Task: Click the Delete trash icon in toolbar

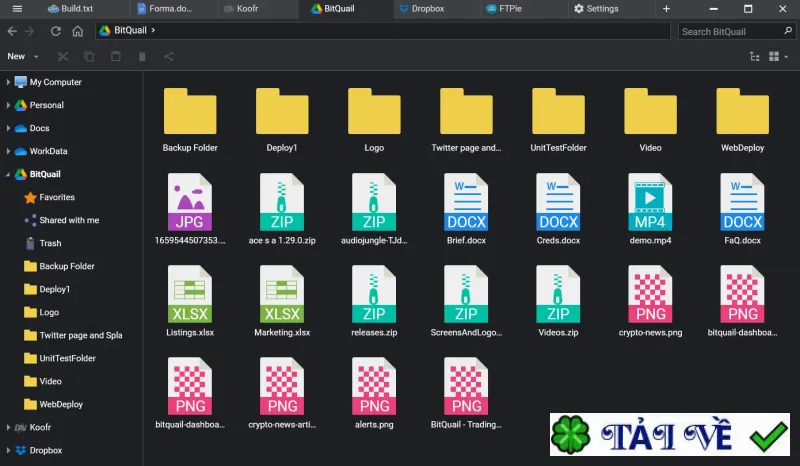Action: (142, 57)
